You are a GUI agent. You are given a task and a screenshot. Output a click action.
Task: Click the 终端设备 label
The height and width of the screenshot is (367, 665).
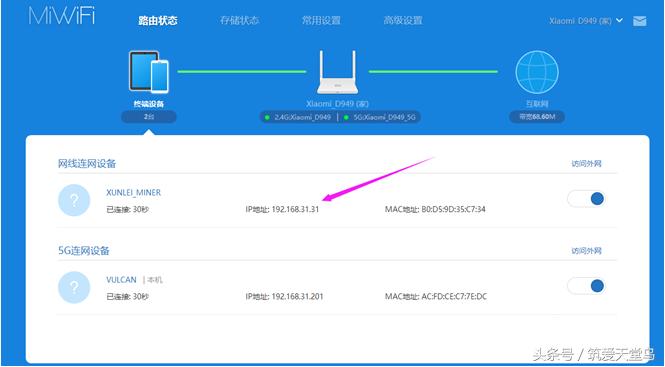coord(149,104)
